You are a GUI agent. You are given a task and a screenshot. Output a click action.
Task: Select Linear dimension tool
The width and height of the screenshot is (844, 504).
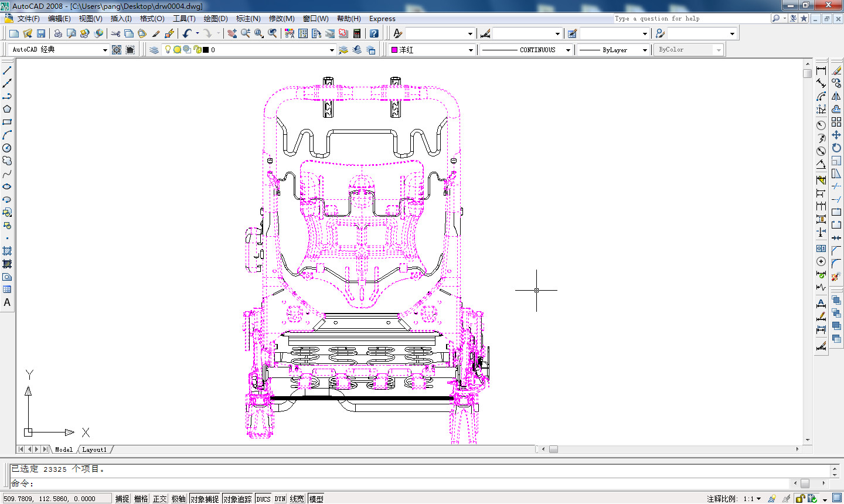[x=821, y=70]
